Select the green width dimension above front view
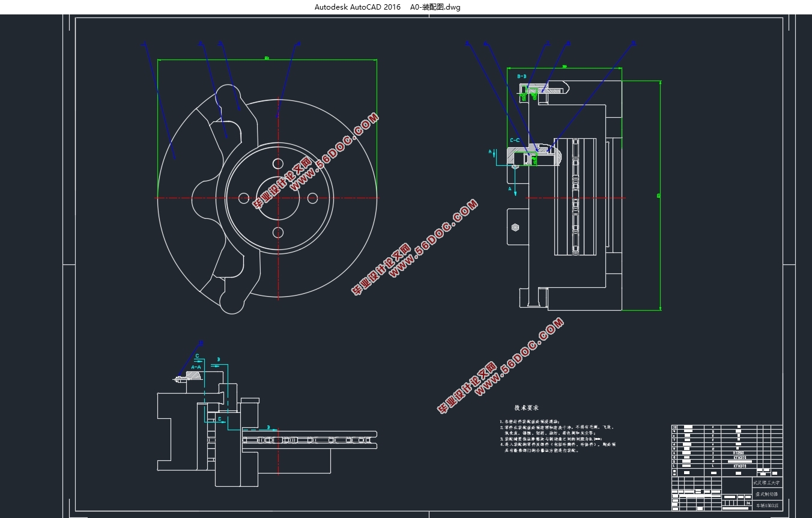 [267, 59]
